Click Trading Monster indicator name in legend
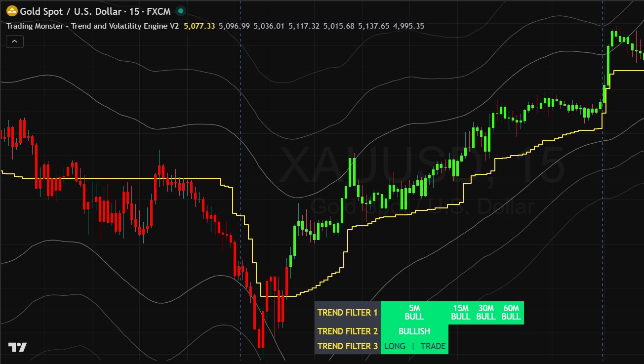This screenshot has height=364, width=644. tap(93, 26)
